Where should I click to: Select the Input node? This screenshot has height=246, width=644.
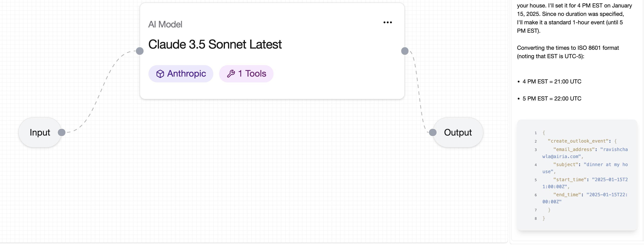pyautogui.click(x=40, y=132)
